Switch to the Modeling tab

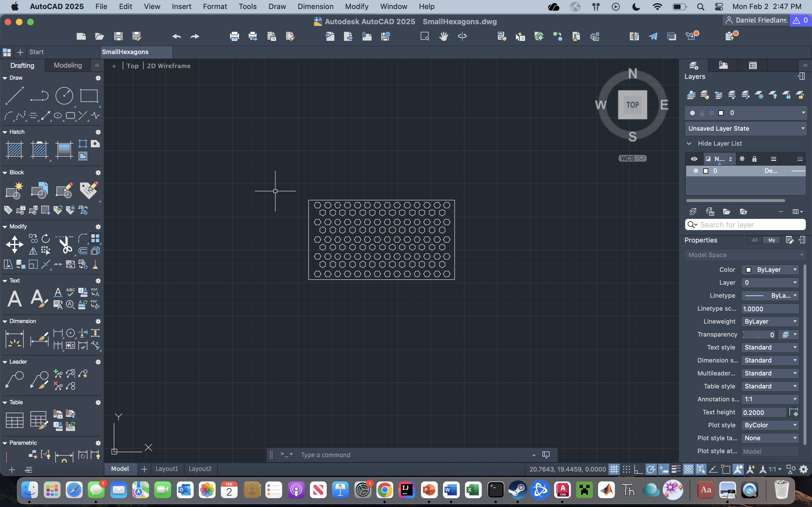click(x=67, y=65)
